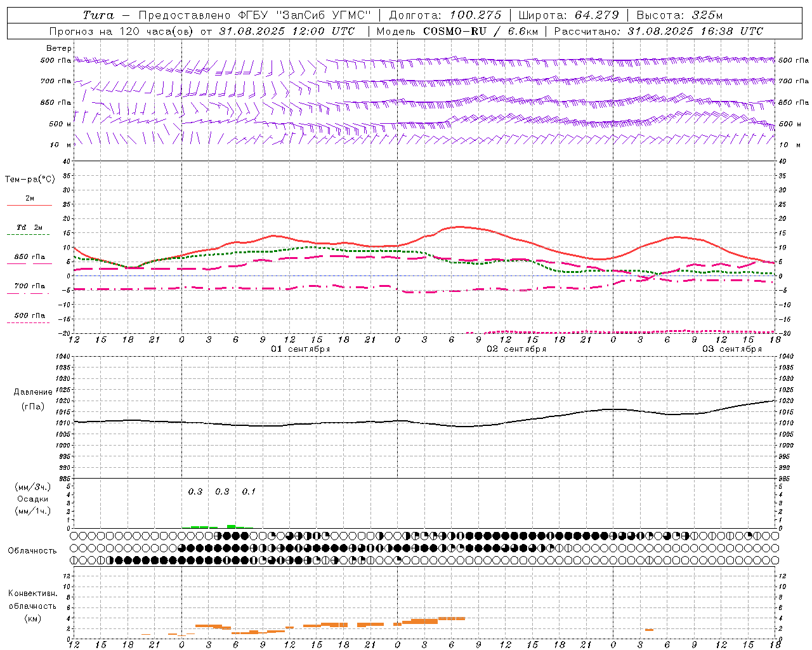Image resolution: width=812 pixels, height=650 pixels.
Task: Click the left '500 м' wind level label
Action: pos(60,124)
